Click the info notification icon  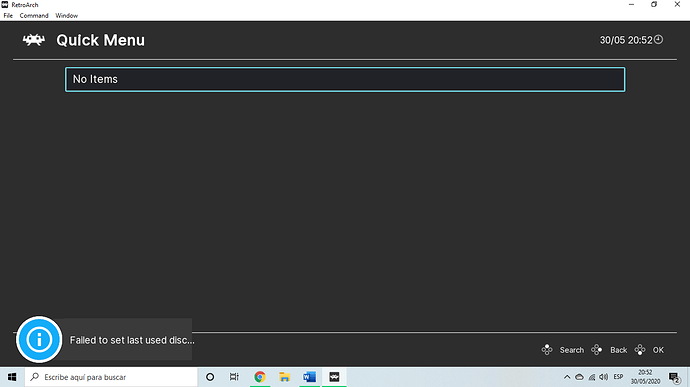pyautogui.click(x=39, y=339)
